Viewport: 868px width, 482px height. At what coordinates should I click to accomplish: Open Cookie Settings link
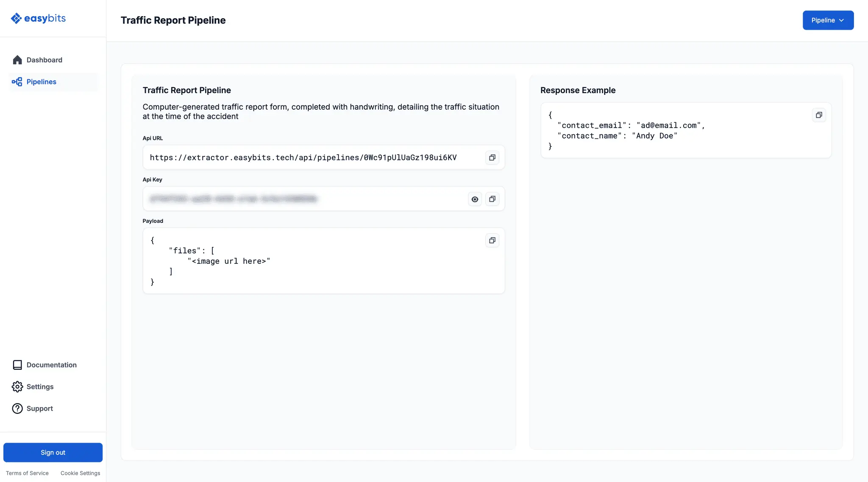81,473
